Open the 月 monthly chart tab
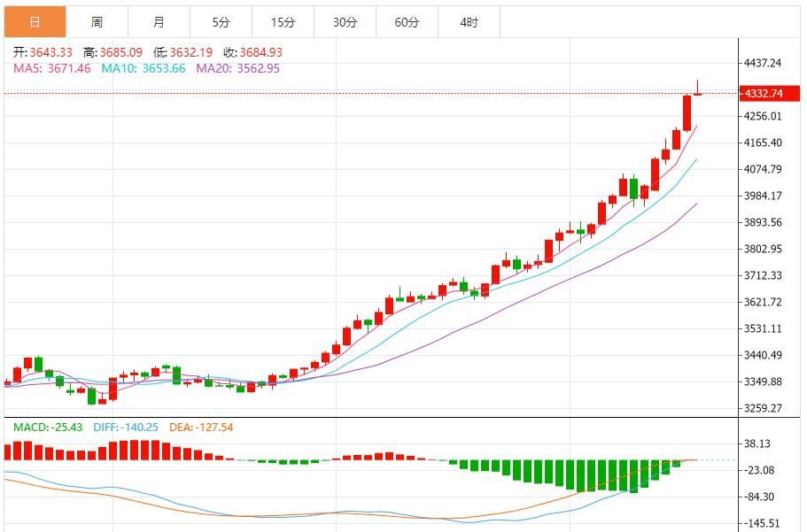The width and height of the screenshot is (807, 532). click(159, 22)
